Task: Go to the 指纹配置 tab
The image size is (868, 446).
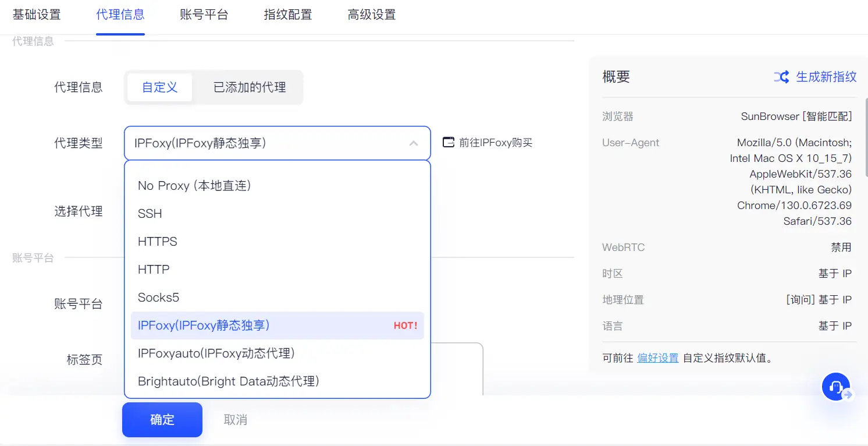Action: pyautogui.click(x=288, y=15)
